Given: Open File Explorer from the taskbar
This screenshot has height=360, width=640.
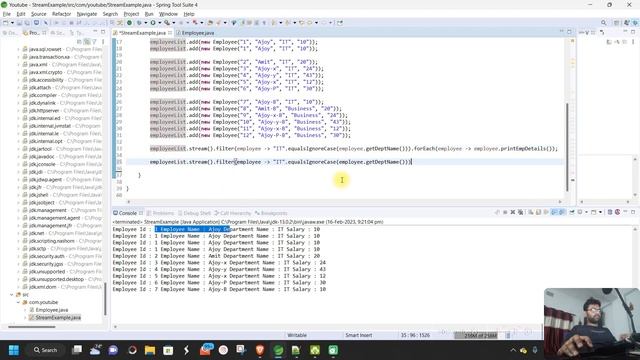Looking at the screenshot, I should tap(150, 350).
